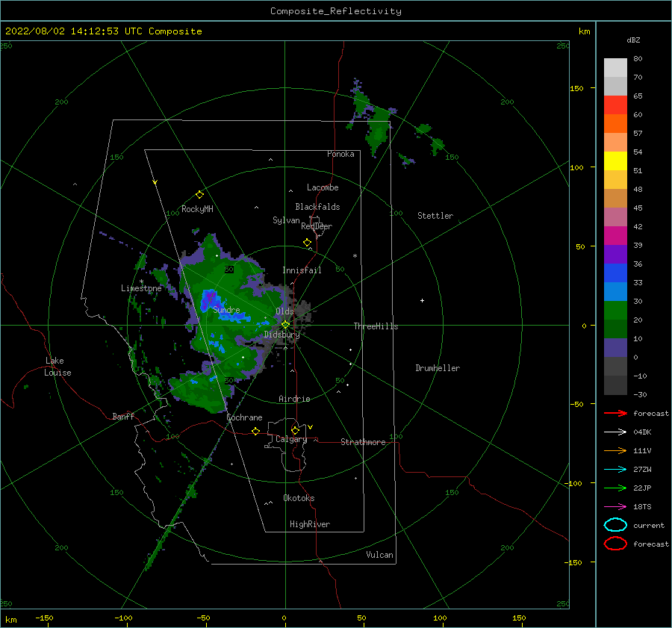This screenshot has height=628, width=672.
Task: Click the Vulcan label
Action: (380, 555)
